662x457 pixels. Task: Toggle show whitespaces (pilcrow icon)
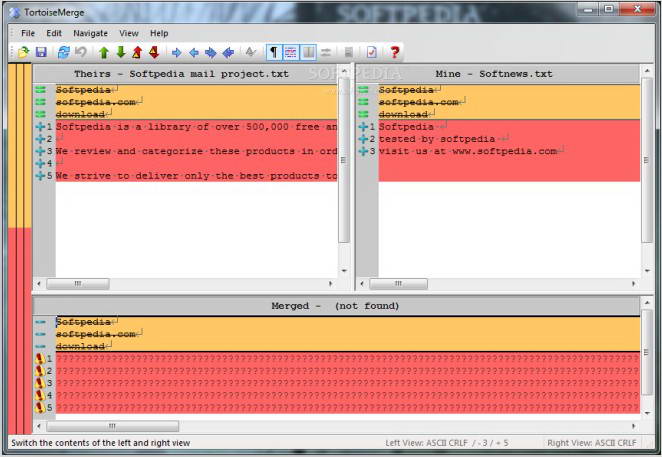pos(274,52)
